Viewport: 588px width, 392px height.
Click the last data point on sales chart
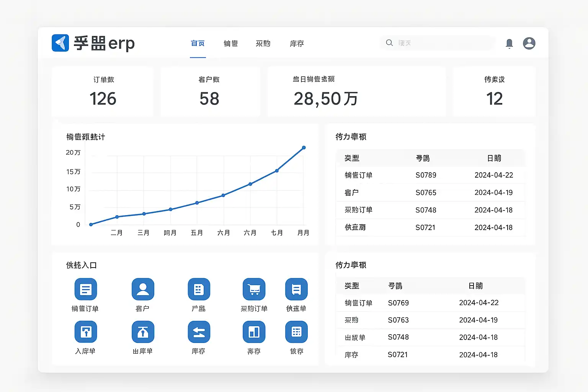click(304, 148)
